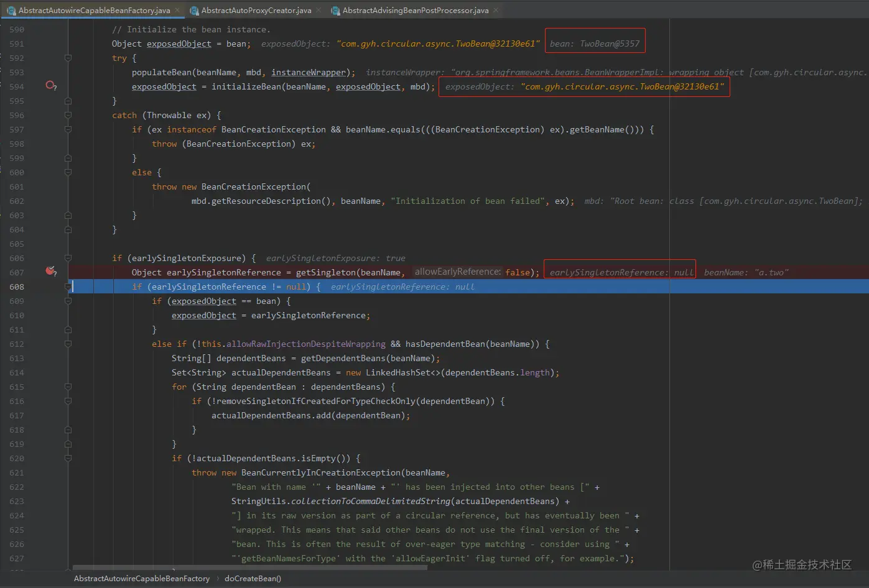Click the "// Initialize the bean instance." comment
The width and height of the screenshot is (869, 588).
[192, 29]
